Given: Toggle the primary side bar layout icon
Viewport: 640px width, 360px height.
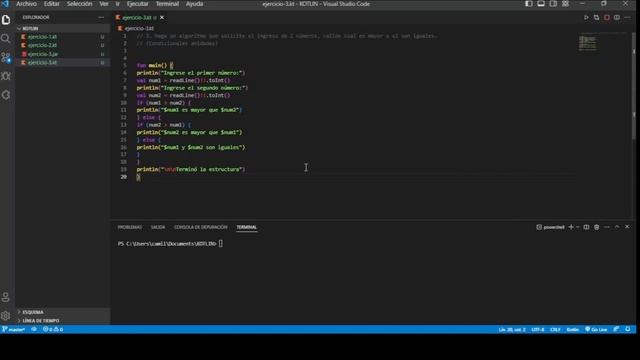Looking at the screenshot, I should [529, 4].
